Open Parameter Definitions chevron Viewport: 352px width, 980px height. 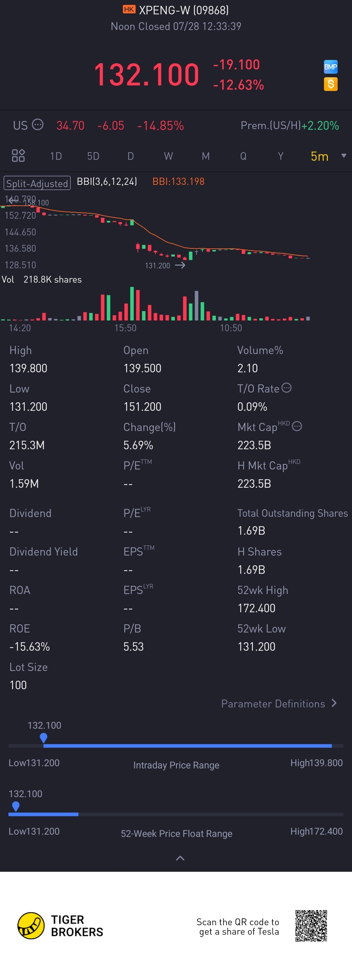pos(334,703)
